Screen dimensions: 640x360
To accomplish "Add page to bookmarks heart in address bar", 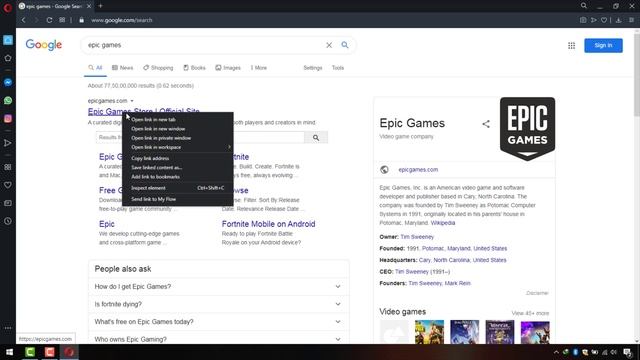I will [x=604, y=20].
